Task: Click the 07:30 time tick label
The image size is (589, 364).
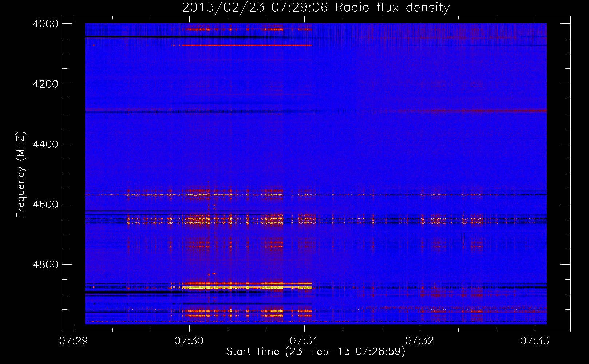Action: (189, 341)
